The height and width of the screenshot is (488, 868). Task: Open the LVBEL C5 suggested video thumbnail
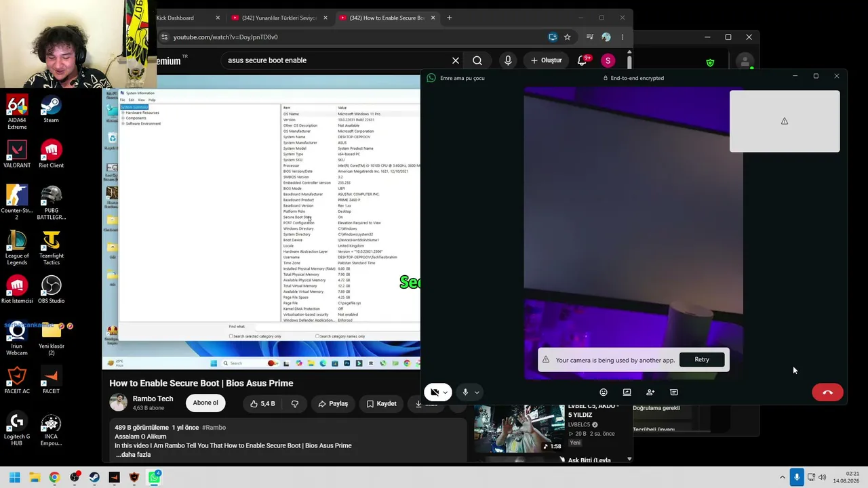[519, 428]
